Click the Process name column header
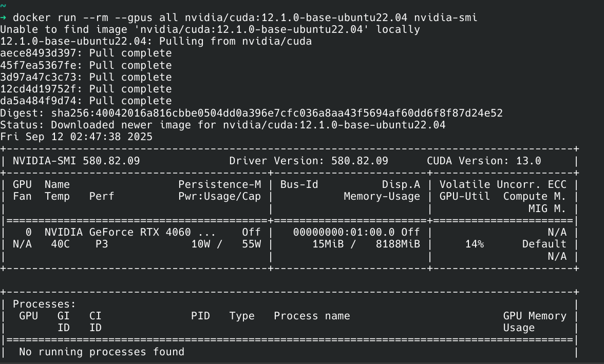This screenshot has width=604, height=364. tap(312, 316)
